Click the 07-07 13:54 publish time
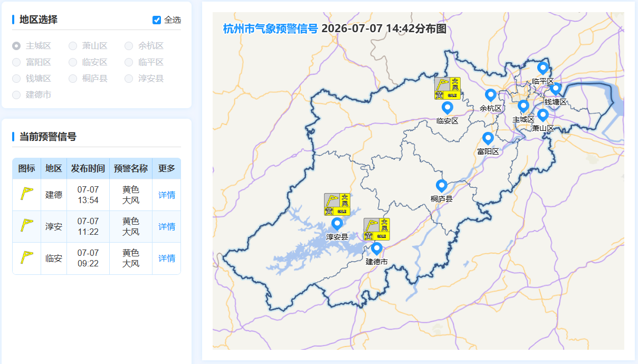 tap(88, 195)
